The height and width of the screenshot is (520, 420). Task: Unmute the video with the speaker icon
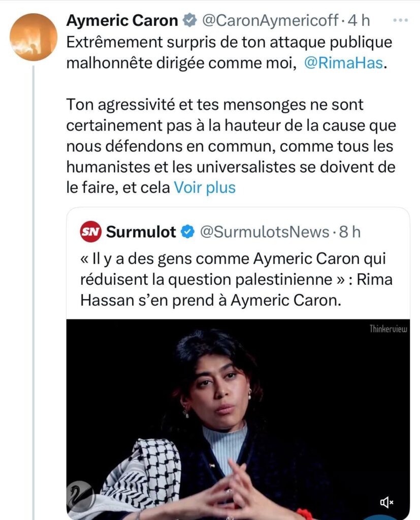pos(386,502)
